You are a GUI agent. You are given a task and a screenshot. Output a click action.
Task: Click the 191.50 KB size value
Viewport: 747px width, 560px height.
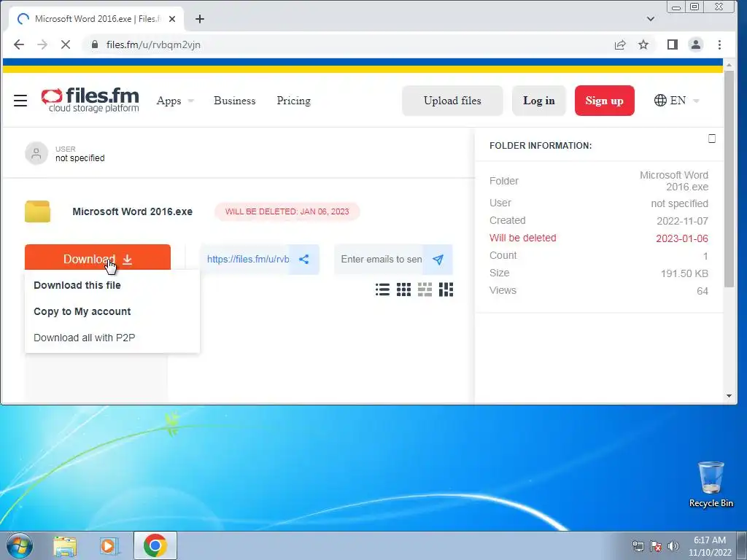[684, 273]
